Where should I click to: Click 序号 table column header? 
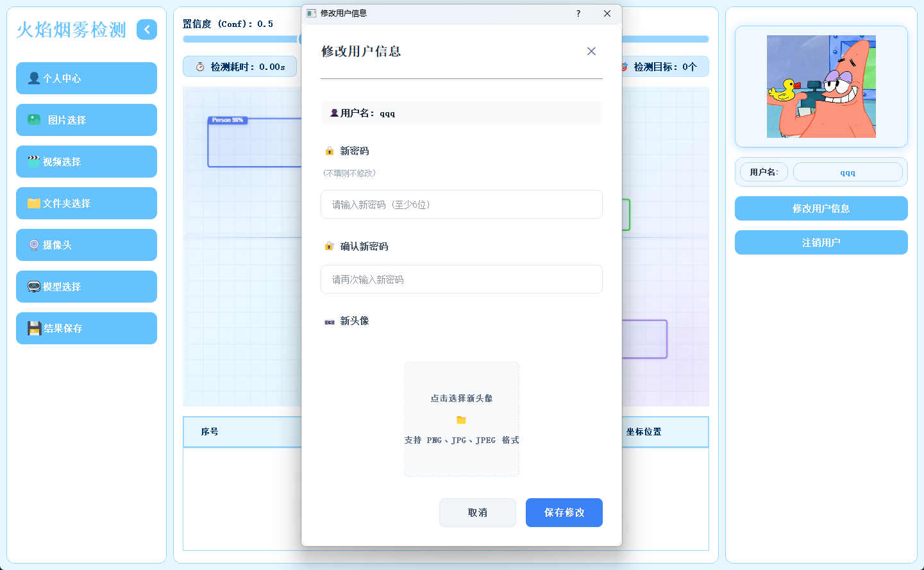210,432
